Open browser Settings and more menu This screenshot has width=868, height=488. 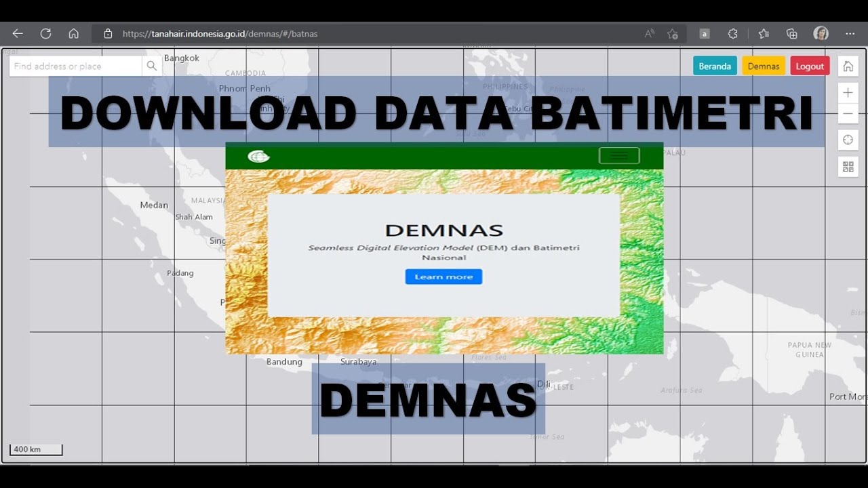coord(850,33)
